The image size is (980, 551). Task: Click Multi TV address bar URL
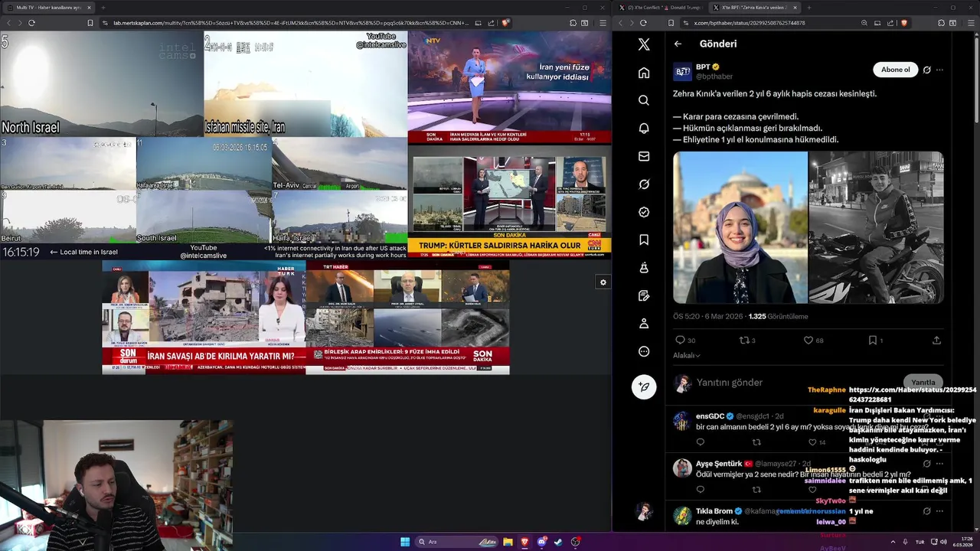(x=291, y=23)
